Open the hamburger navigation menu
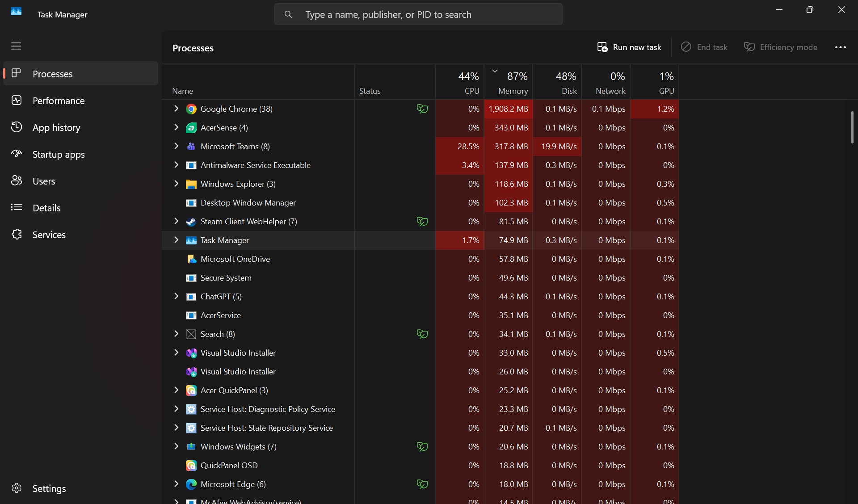This screenshot has width=858, height=504. 16,46
